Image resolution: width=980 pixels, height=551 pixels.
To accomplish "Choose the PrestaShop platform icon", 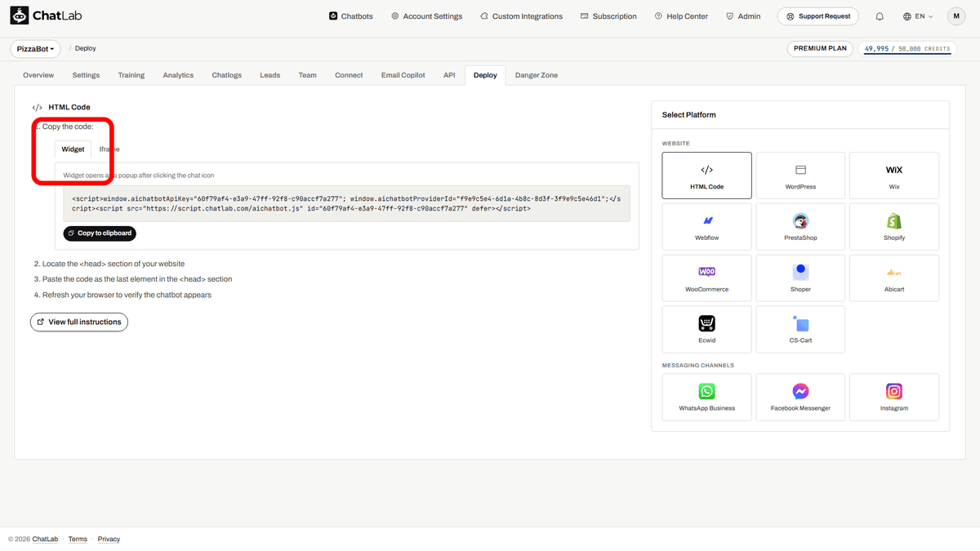I will pyautogui.click(x=800, y=221).
